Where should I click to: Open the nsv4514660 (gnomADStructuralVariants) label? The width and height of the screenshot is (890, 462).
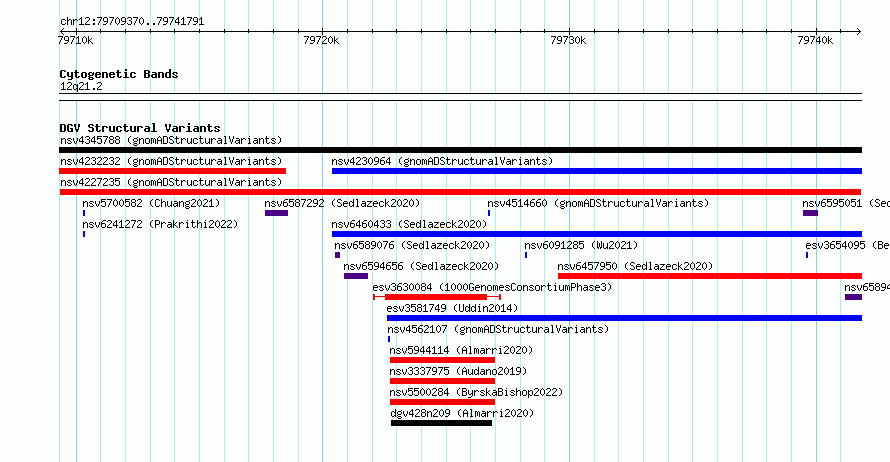598,203
